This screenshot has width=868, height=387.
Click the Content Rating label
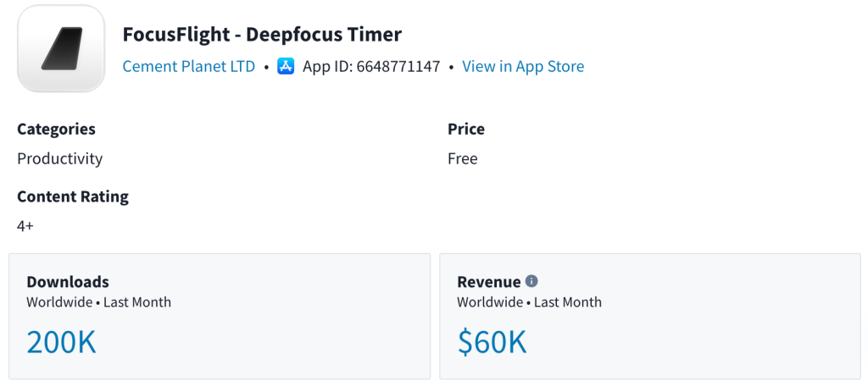73,196
